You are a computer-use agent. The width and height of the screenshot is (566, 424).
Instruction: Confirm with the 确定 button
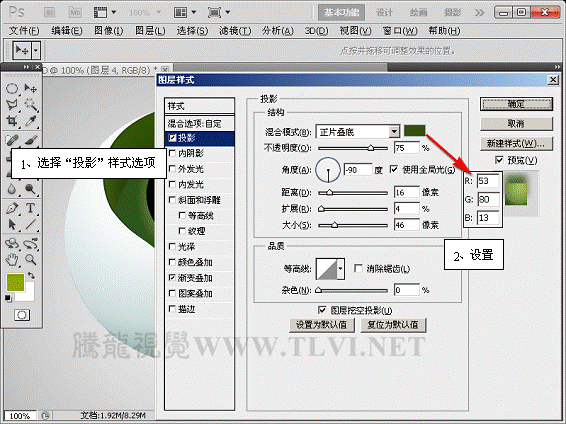516,104
